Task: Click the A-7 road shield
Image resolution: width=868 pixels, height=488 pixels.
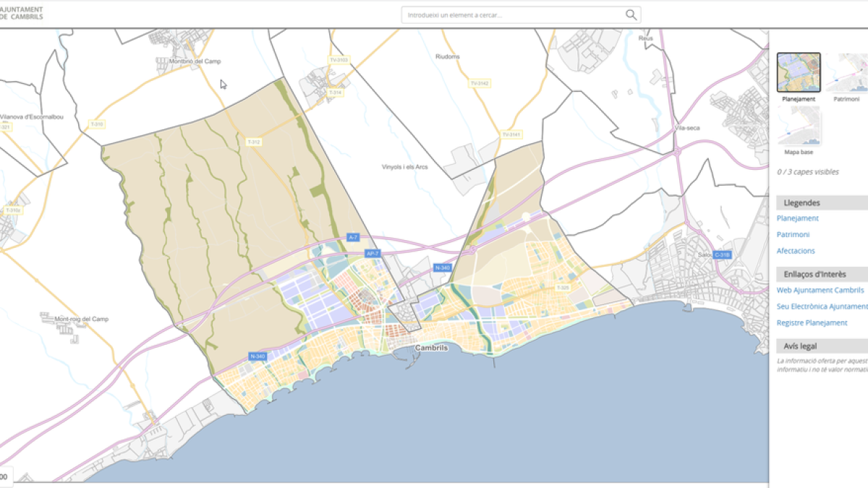Action: [x=352, y=236]
